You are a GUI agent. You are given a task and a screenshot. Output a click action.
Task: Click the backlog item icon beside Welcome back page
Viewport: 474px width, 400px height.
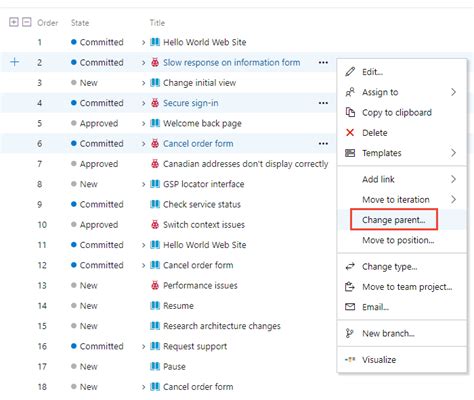(155, 123)
